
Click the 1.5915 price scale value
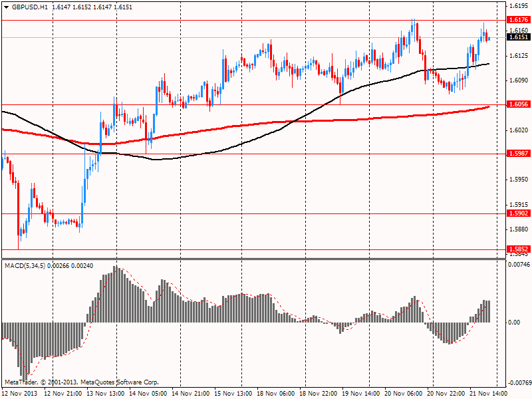(x=519, y=205)
